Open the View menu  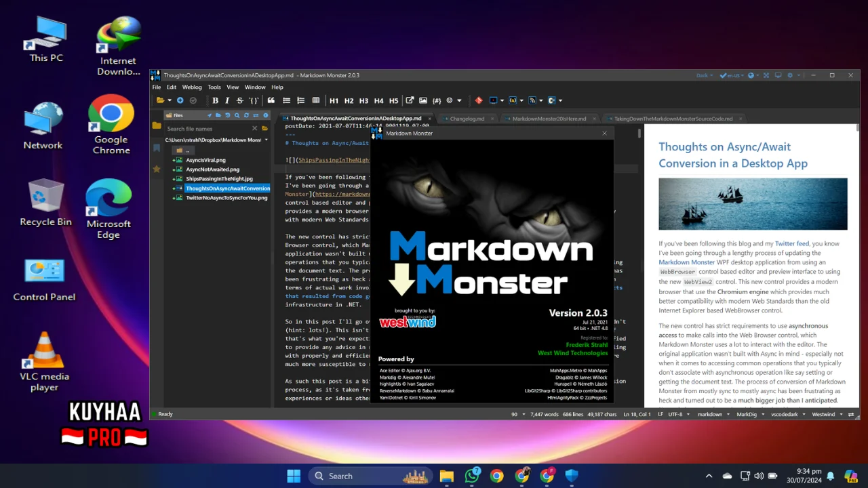click(x=233, y=87)
